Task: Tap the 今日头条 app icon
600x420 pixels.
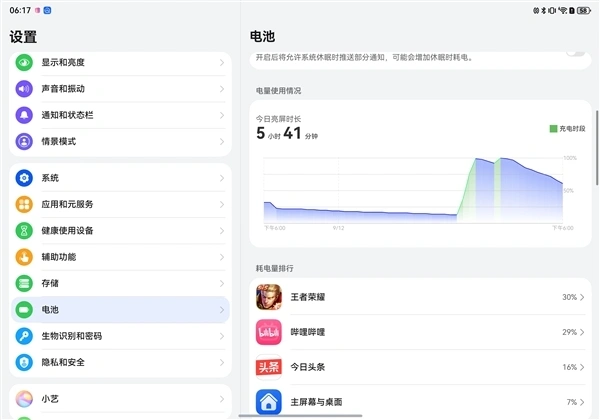Action: pos(268,367)
